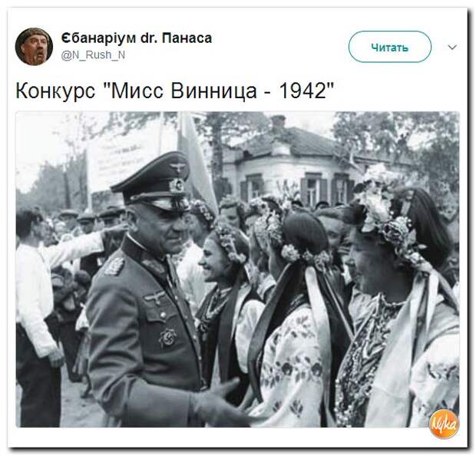Image resolution: width=476 pixels, height=456 pixels.
Task: Open the attached black-and-white photo
Action: [237, 269]
